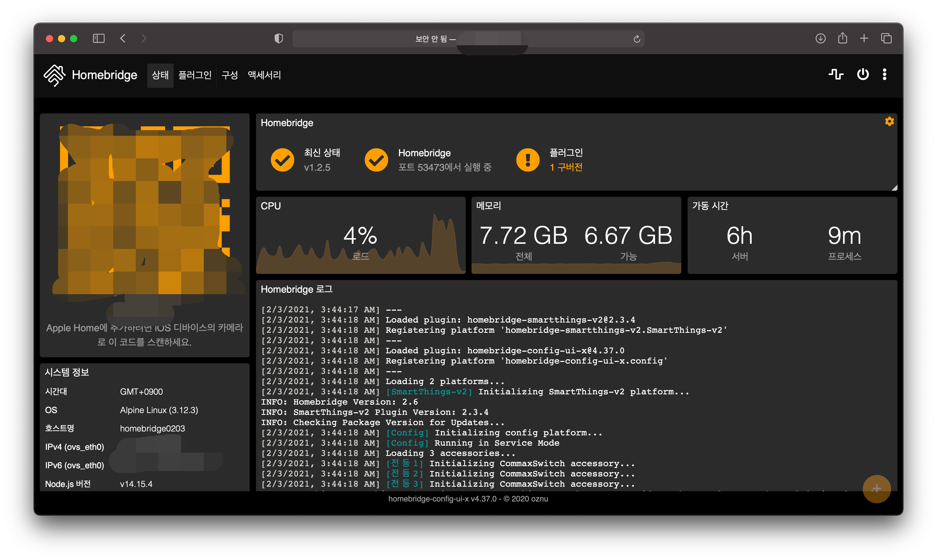This screenshot has height=560, width=937.
Task: Show Safari tab overview
Action: (886, 39)
